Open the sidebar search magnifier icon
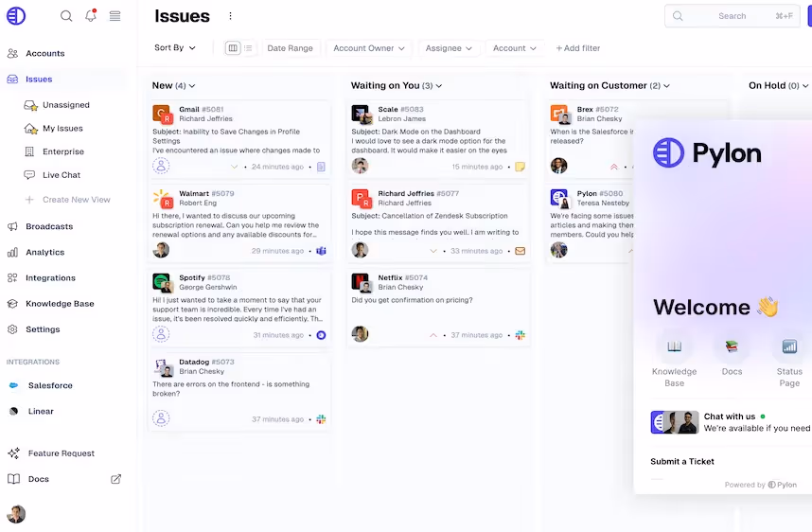This screenshot has width=812, height=532. [x=66, y=16]
